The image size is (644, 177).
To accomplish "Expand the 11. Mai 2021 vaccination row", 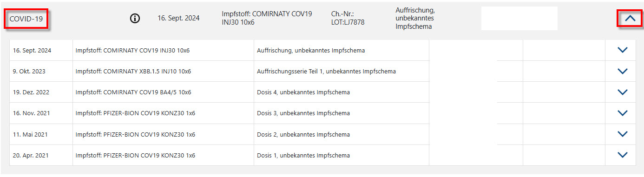I will point(622,134).
